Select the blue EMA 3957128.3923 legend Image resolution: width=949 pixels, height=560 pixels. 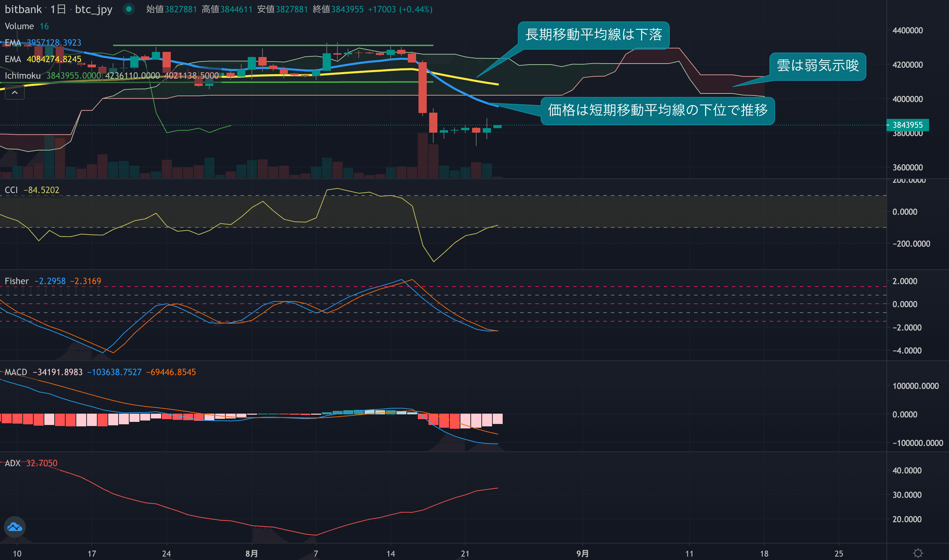[x=13, y=43]
